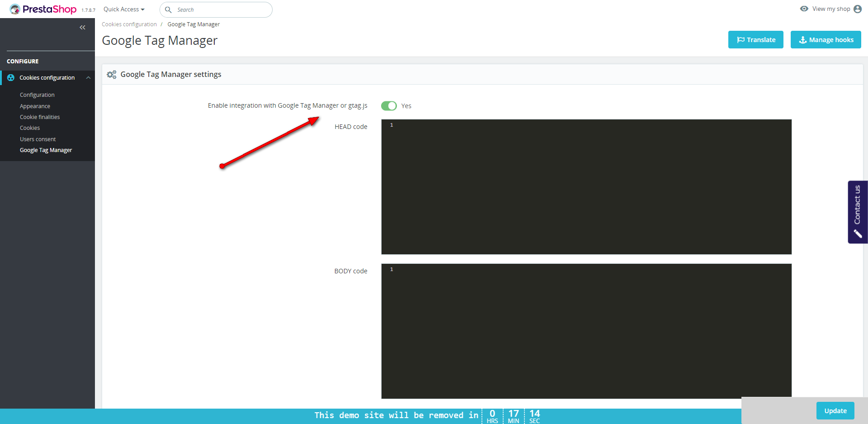Click the Update button
868x424 pixels.
pos(835,411)
